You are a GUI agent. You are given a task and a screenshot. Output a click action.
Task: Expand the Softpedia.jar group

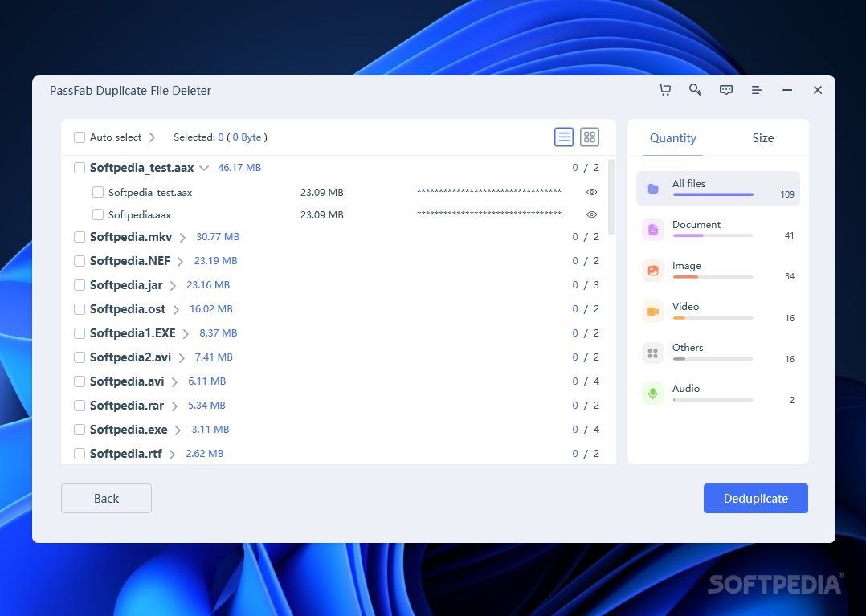pyautogui.click(x=173, y=285)
